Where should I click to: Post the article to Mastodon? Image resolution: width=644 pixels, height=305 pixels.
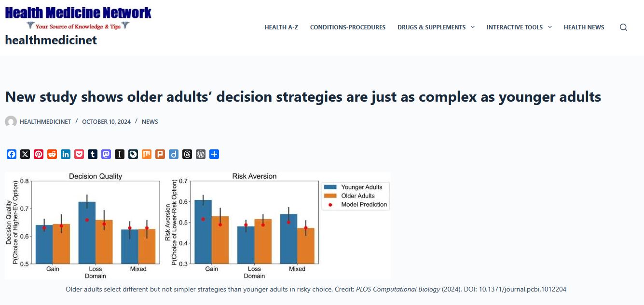106,154
